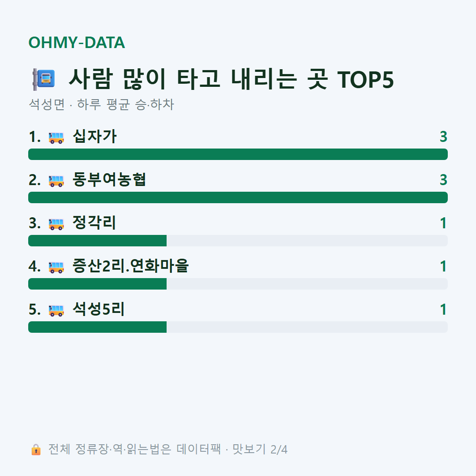
Task: Click the bus icon next to 정각리
Action: [x=56, y=224]
